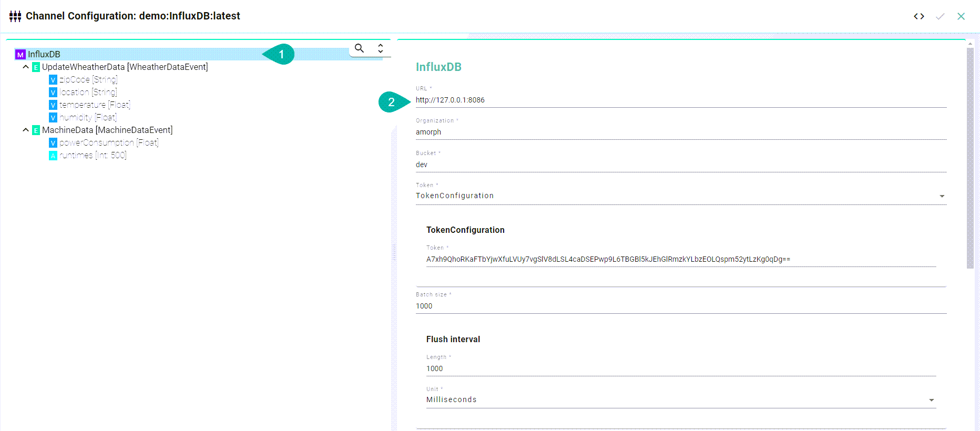Close the Channel Configuration dialog
Image resolution: width=980 pixels, height=431 pixels.
[961, 16]
